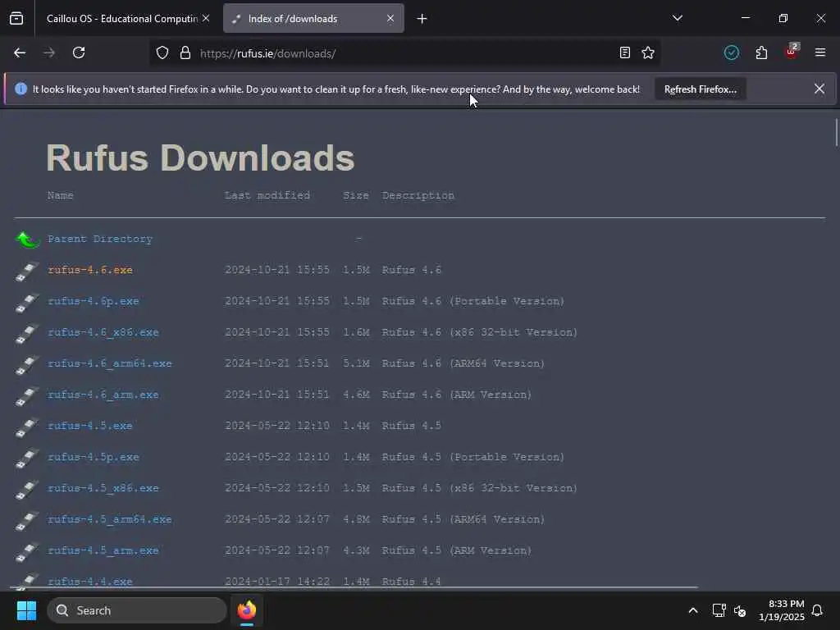Open the red extension icon with badge 2
Screen dimensions: 840x630
pos(792,52)
